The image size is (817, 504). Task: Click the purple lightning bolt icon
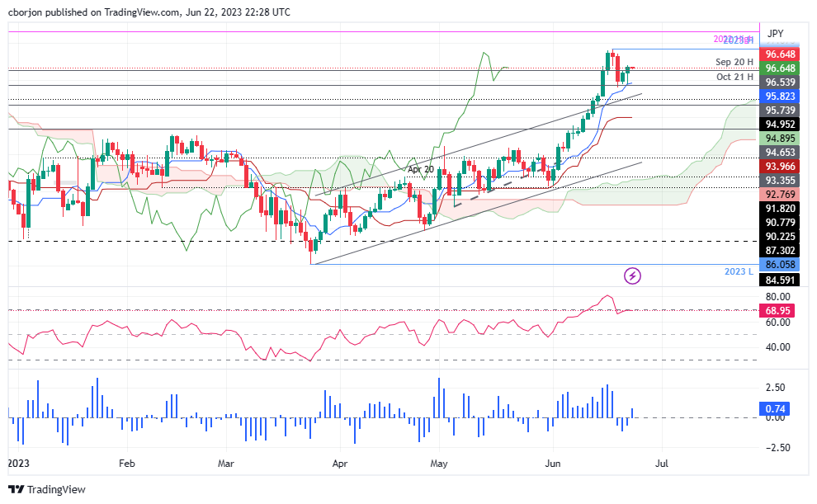[x=632, y=275]
